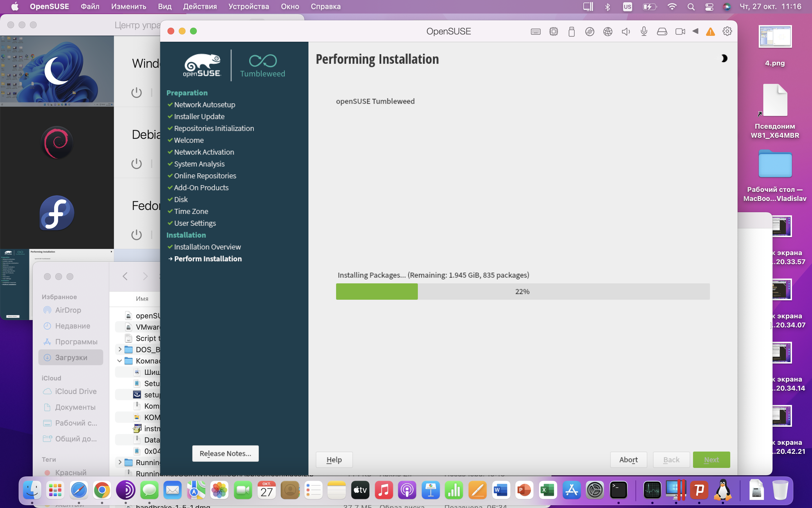This screenshot has height=508, width=812.
Task: Select Windows 11 VM thumbnail in Control Center
Action: point(57,71)
